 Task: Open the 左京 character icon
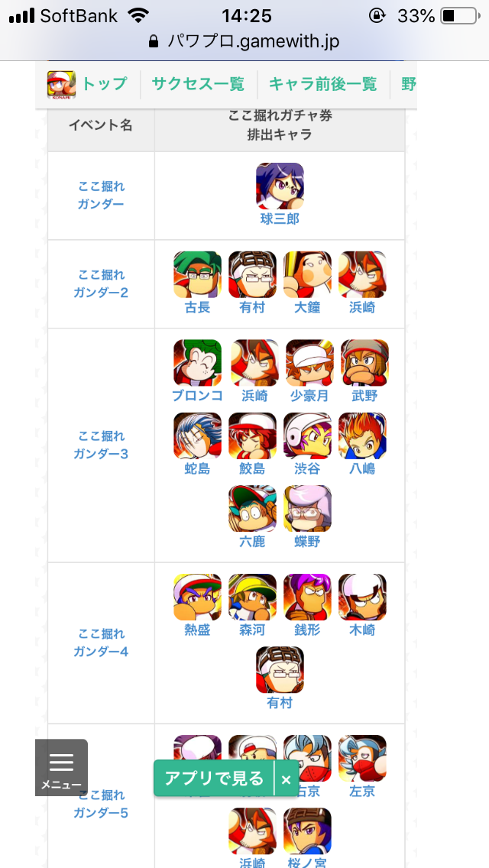pyautogui.click(x=362, y=759)
